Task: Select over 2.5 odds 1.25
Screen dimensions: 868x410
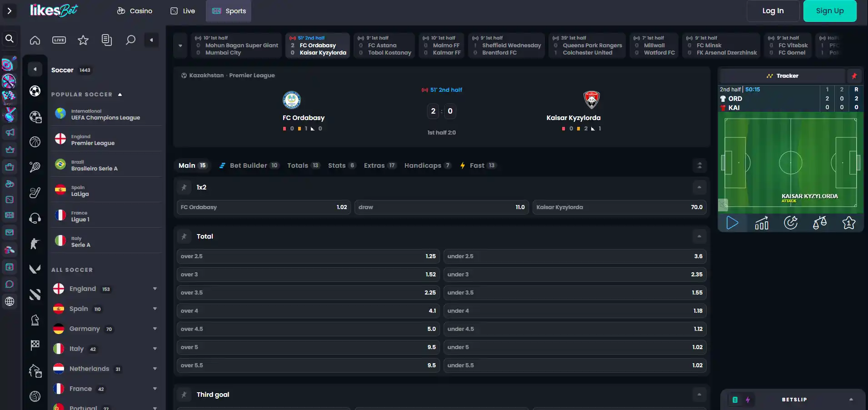Action: coord(308,256)
